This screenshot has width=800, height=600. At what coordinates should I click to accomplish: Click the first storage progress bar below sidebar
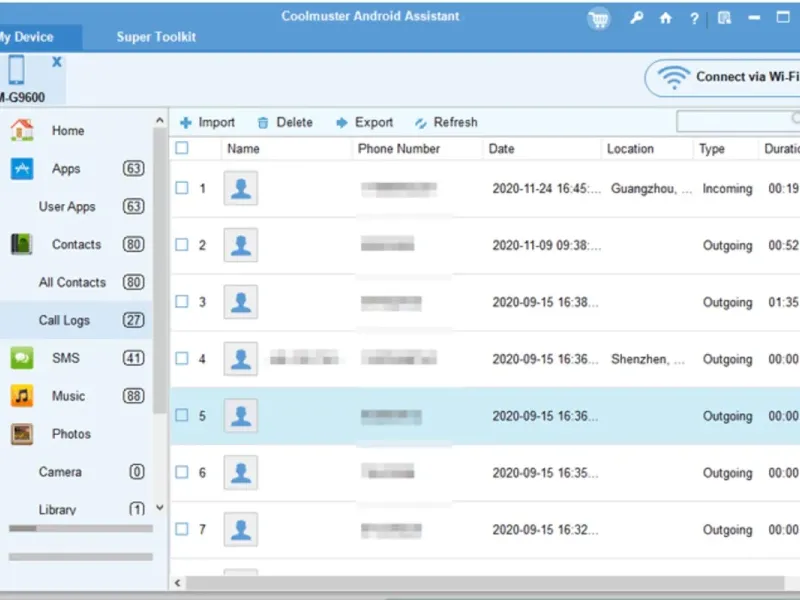[x=81, y=529]
